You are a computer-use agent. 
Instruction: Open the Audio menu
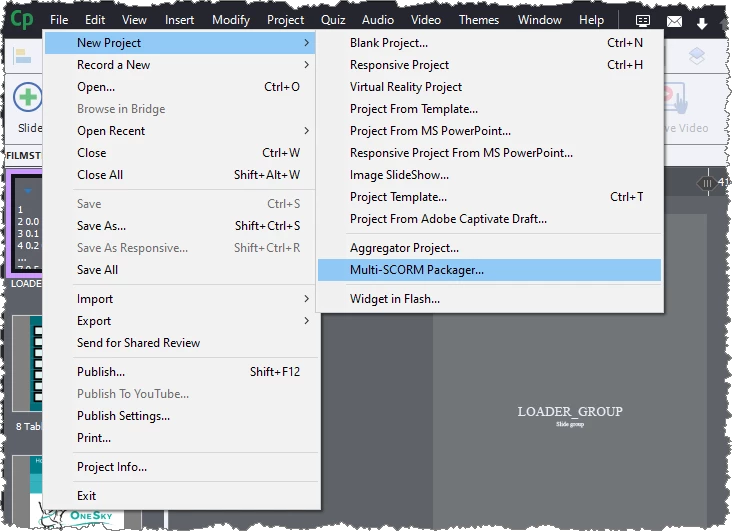(378, 20)
